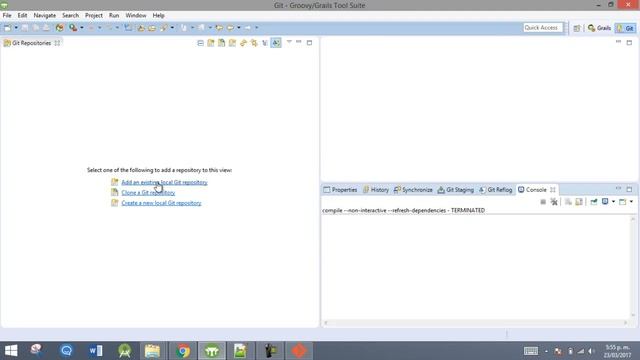
Task: Click Display Selected Console icon
Action: point(605,202)
